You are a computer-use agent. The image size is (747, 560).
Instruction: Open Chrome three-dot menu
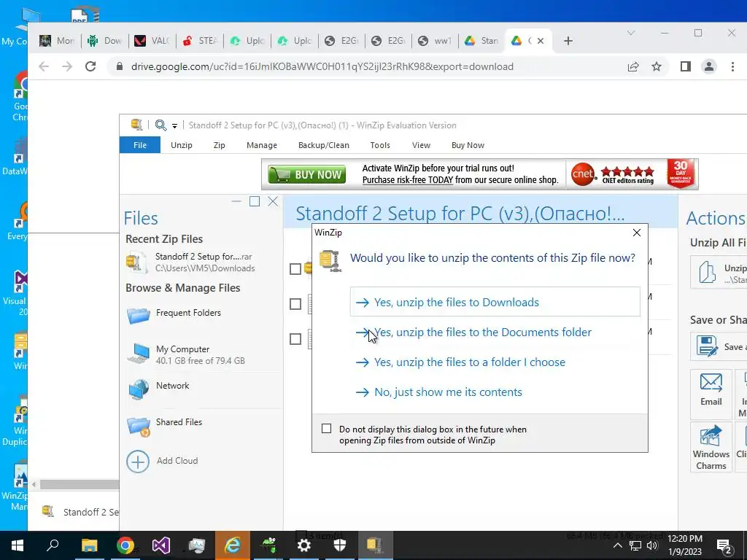(732, 66)
